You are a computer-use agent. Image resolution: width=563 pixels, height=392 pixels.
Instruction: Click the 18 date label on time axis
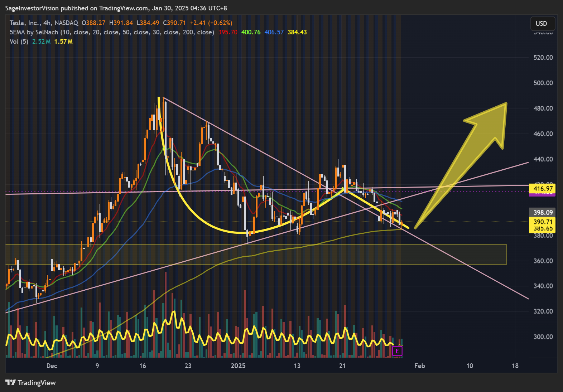(515, 366)
